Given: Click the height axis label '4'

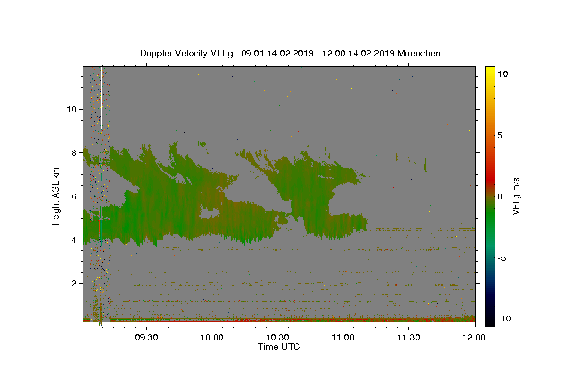Looking at the screenshot, I should tap(73, 240).
